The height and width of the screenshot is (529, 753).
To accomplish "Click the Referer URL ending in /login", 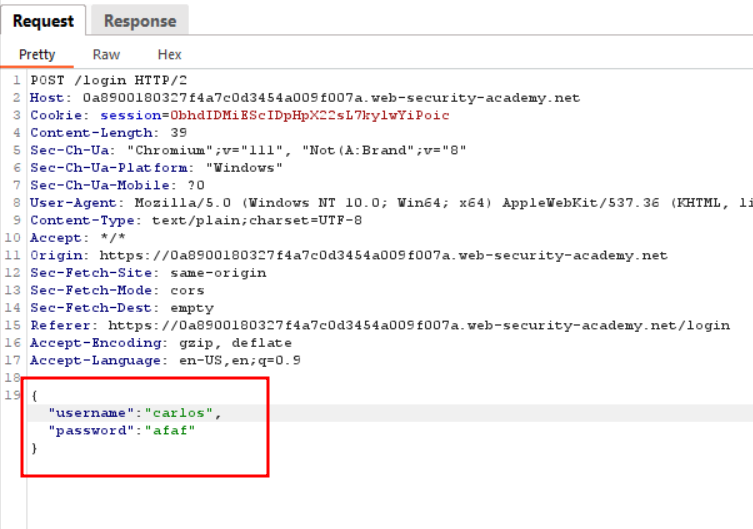I will [x=419, y=325].
